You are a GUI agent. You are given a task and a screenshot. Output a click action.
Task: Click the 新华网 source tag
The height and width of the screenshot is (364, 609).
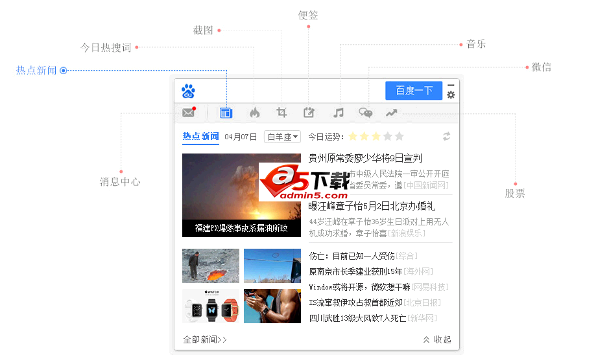422,318
